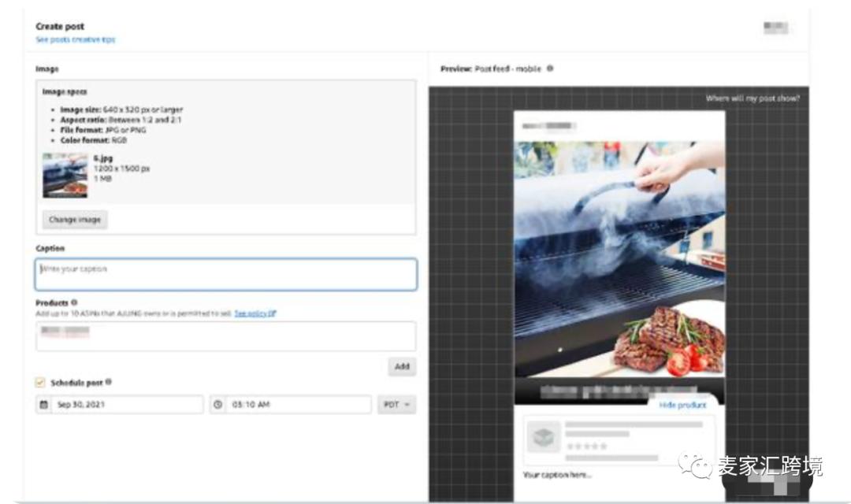851x504 pixels.
Task: Click Hide product in the preview
Action: click(x=682, y=405)
